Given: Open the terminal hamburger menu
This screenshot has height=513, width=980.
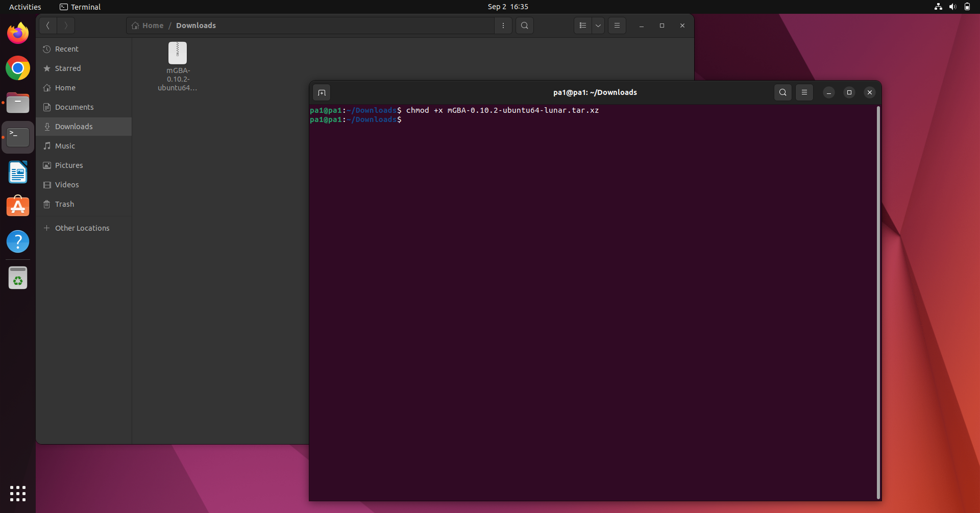Looking at the screenshot, I should coord(805,92).
